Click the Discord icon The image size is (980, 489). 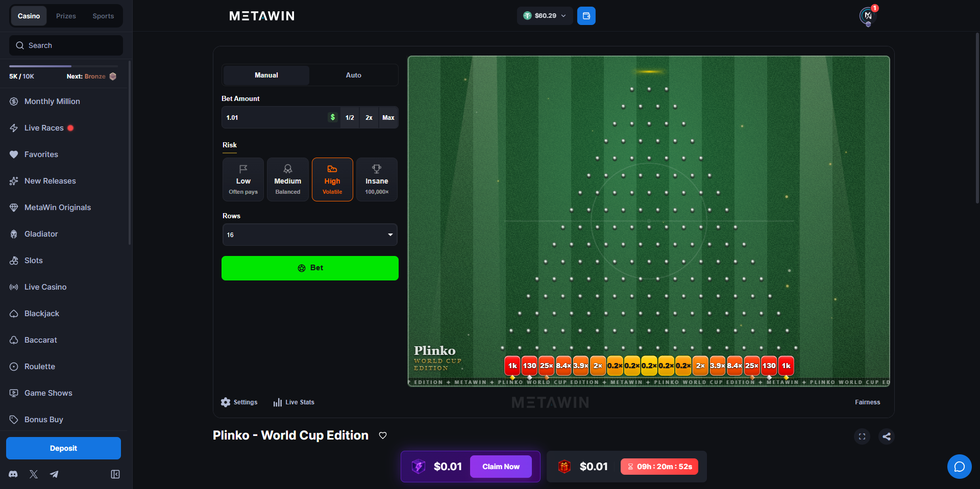click(x=13, y=474)
